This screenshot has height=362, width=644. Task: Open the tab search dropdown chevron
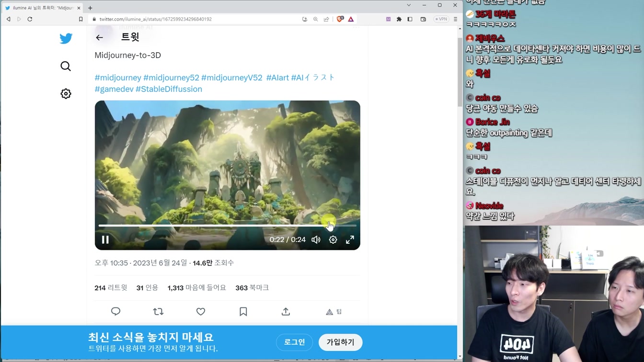(409, 5)
